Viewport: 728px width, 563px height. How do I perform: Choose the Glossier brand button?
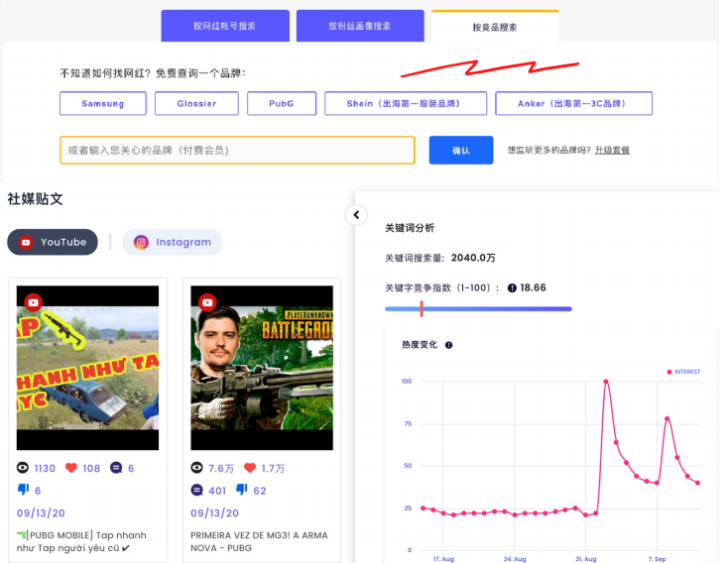pos(196,103)
